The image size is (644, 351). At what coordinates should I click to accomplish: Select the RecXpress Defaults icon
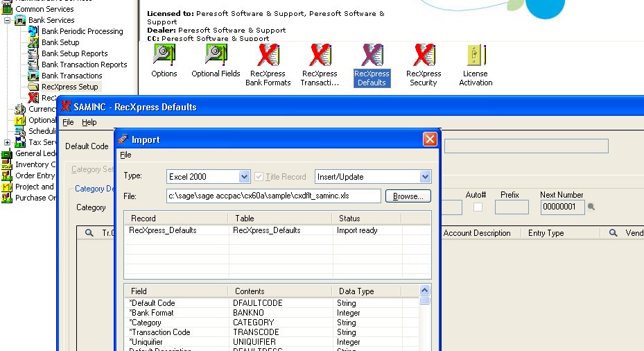372,55
